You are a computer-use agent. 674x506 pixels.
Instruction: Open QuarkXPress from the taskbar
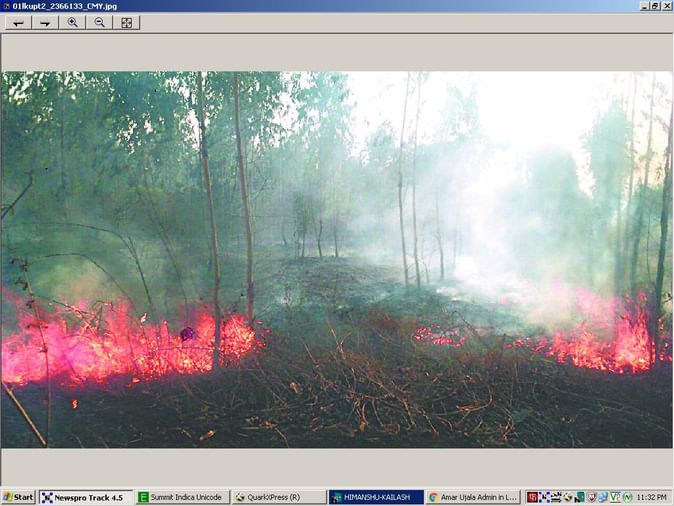[277, 497]
